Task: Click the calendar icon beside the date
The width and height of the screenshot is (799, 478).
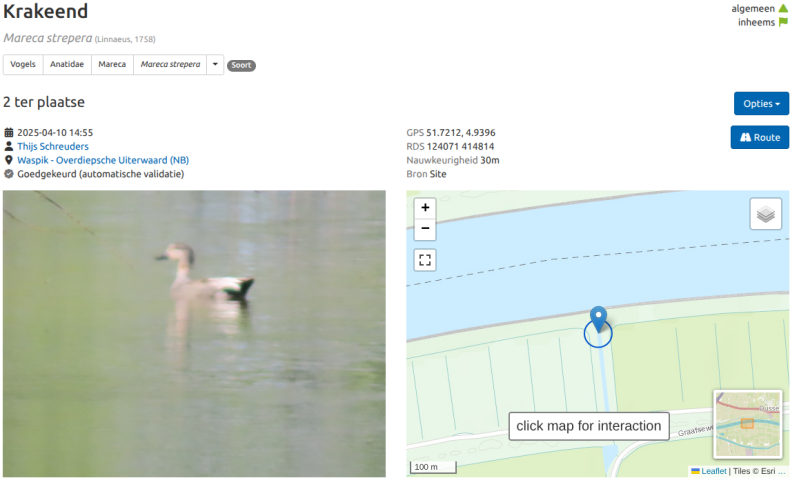Action: coord(9,132)
